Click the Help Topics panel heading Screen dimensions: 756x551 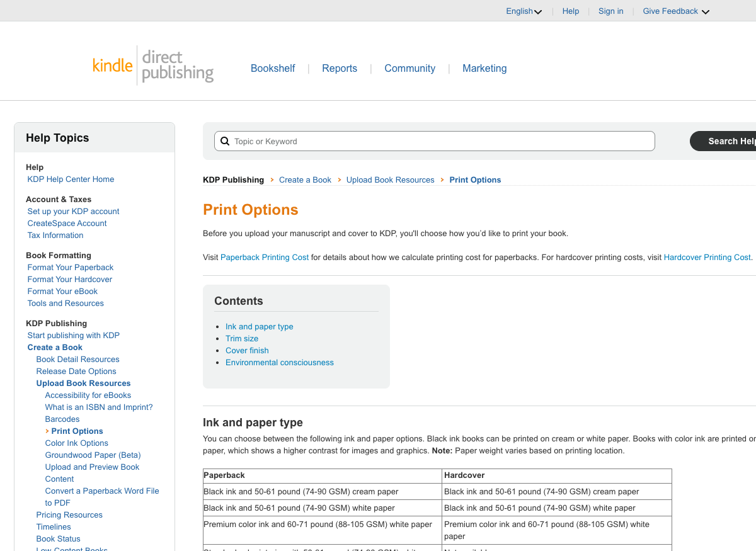57,138
